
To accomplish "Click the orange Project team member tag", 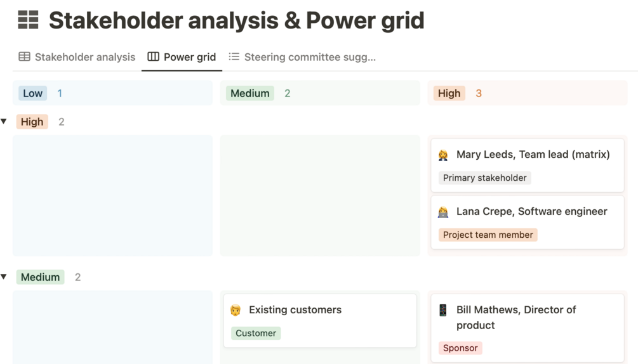I will point(488,235).
